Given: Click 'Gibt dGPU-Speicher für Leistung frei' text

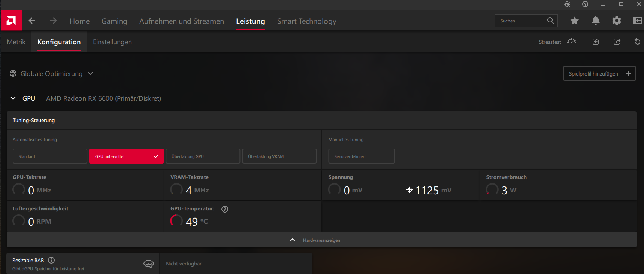Looking at the screenshot, I should click(48, 269).
